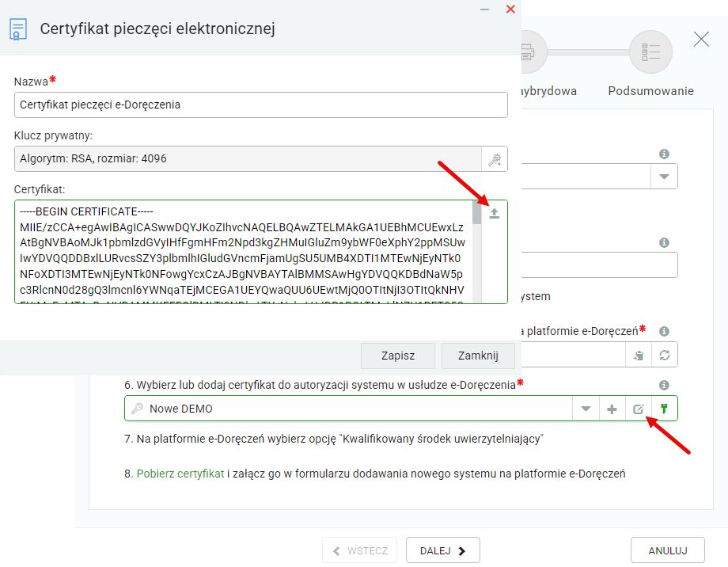Screen dimensions: 728x567
Task: Expand the Nowe DEMO certificate dropdown
Action: coord(586,409)
